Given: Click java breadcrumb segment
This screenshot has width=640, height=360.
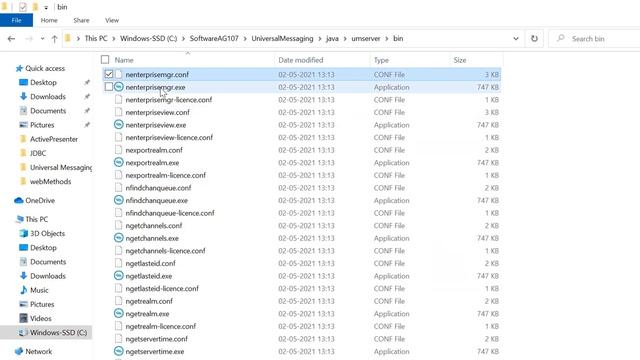Looking at the screenshot, I should (332, 38).
